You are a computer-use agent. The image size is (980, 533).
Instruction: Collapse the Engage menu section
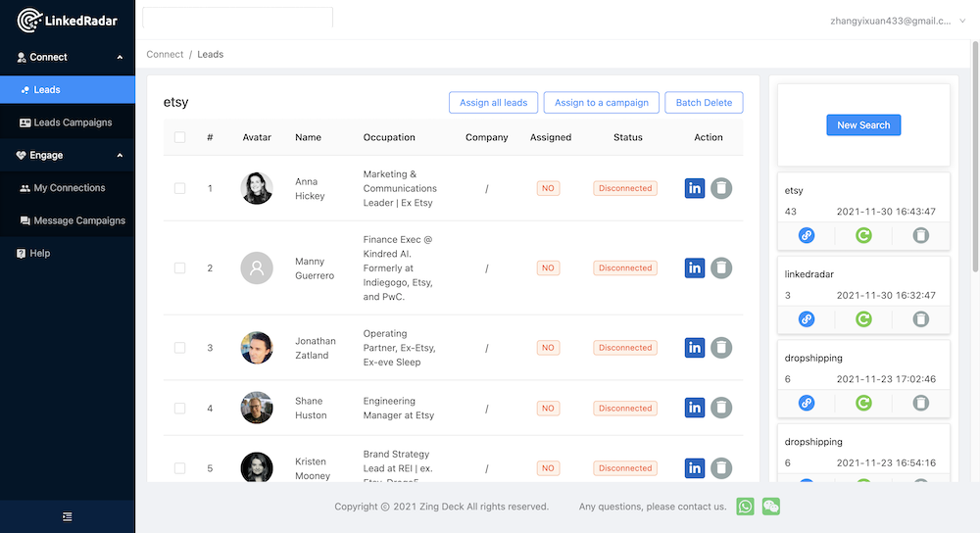click(68, 155)
